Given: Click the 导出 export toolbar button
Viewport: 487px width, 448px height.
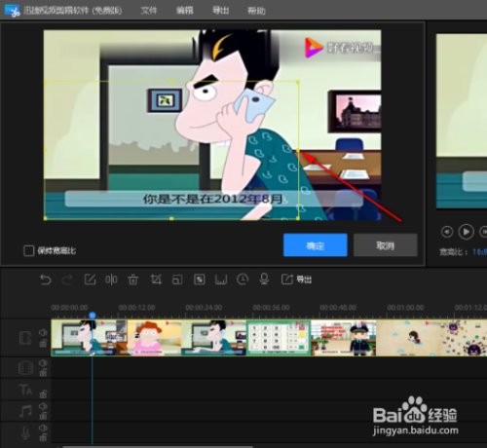Looking at the screenshot, I should 297,280.
